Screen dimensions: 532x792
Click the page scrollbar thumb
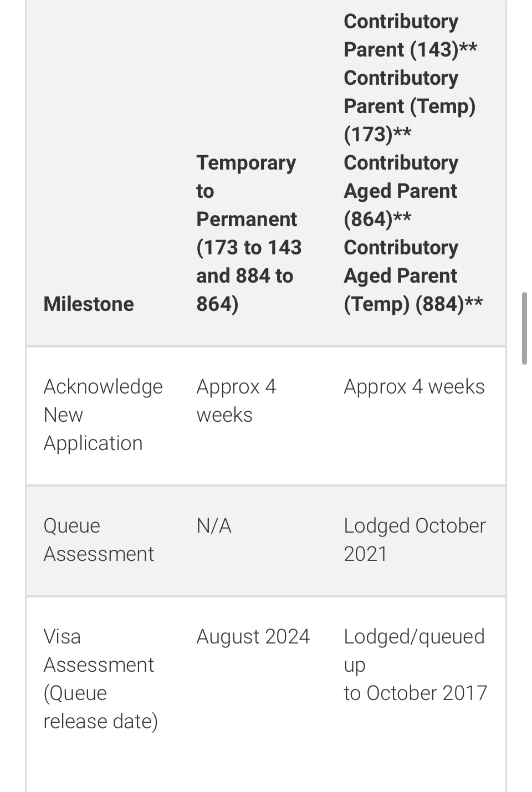524,328
